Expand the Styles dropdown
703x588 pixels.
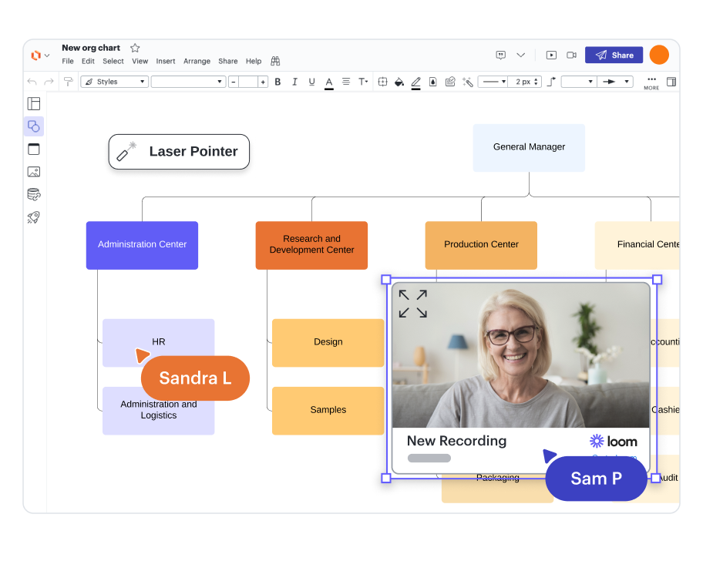115,82
